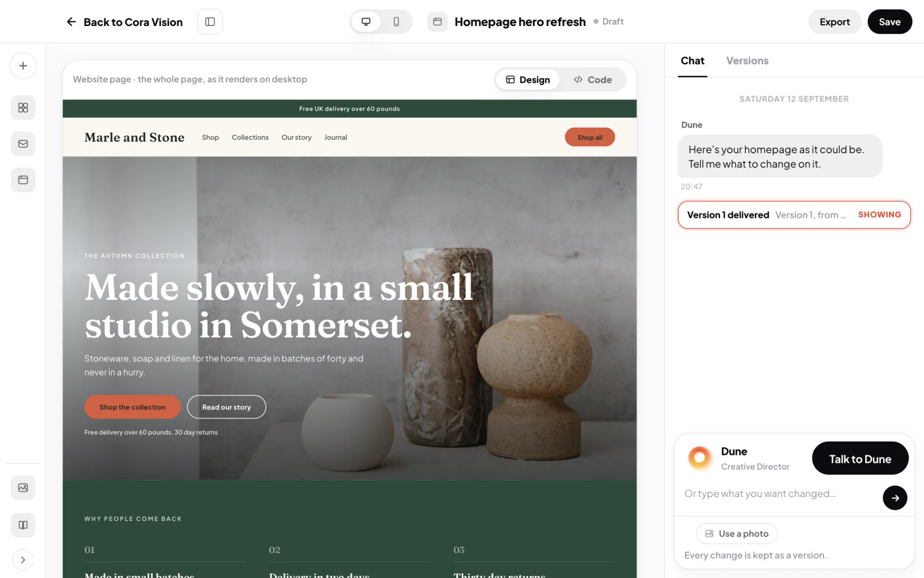
Task: Click the Free UK delivery banner text
Action: (x=349, y=109)
